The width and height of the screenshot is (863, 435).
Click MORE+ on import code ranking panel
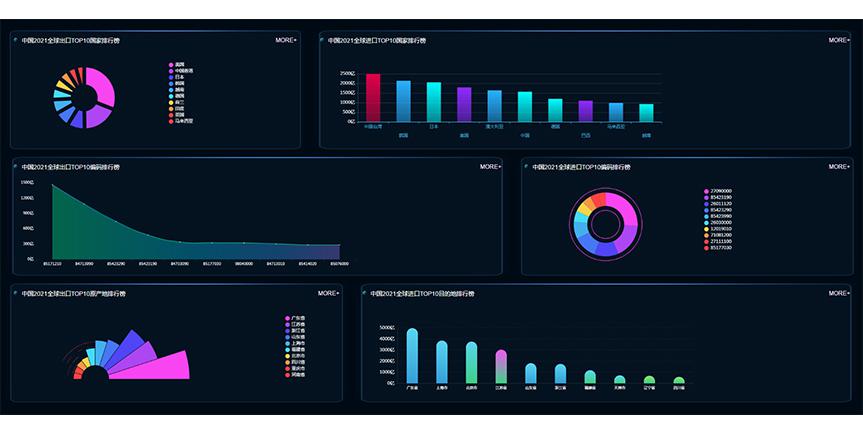point(839,167)
